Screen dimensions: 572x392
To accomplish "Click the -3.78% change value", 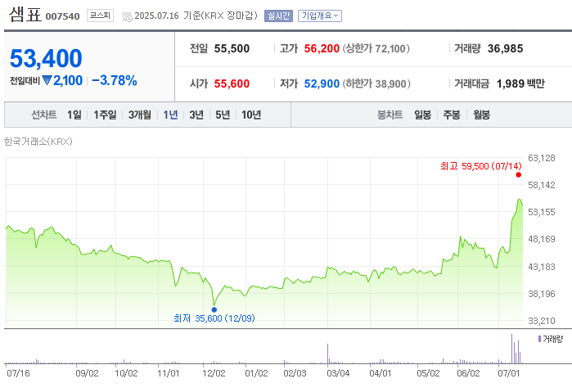I will pos(115,80).
